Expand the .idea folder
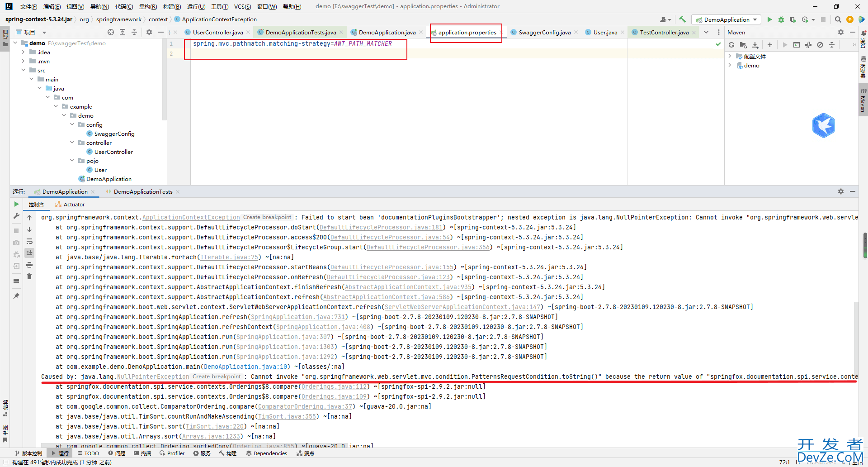868x467 pixels. point(24,52)
